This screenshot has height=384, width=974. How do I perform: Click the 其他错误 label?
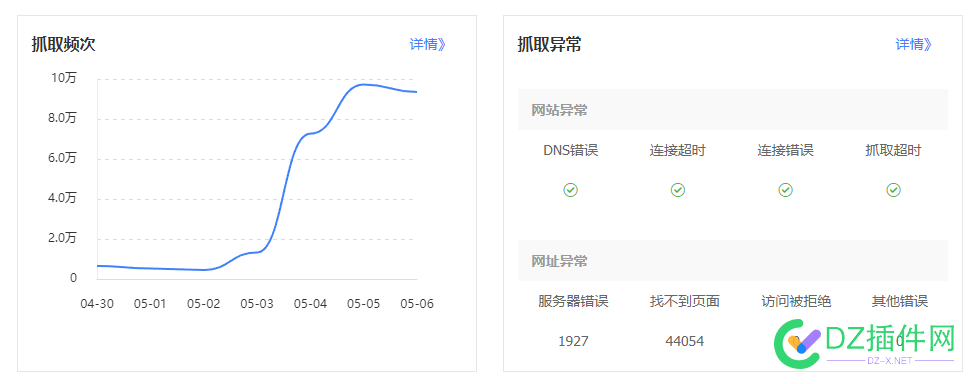[899, 302]
